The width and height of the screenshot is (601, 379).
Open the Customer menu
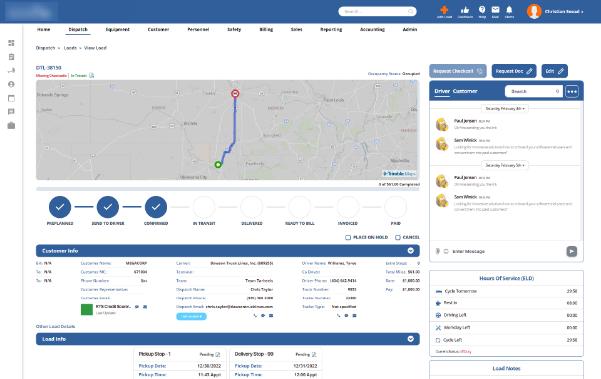coord(158,30)
